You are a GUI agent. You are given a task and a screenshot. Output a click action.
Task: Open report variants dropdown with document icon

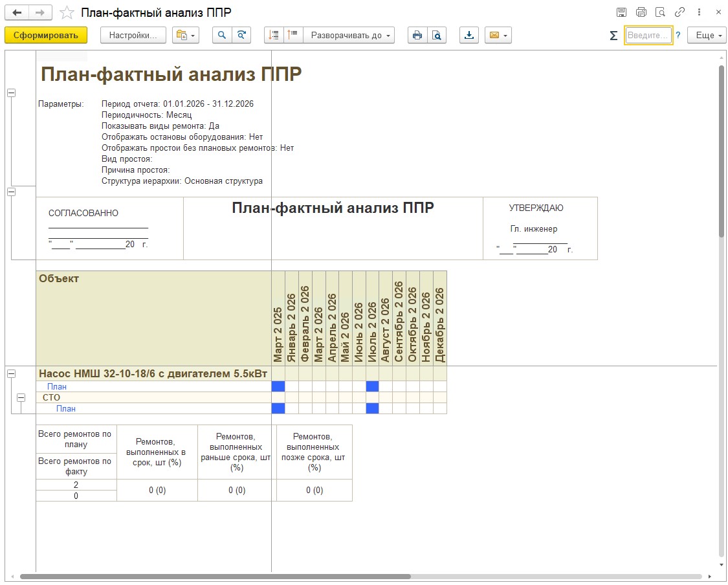pyautogui.click(x=186, y=36)
